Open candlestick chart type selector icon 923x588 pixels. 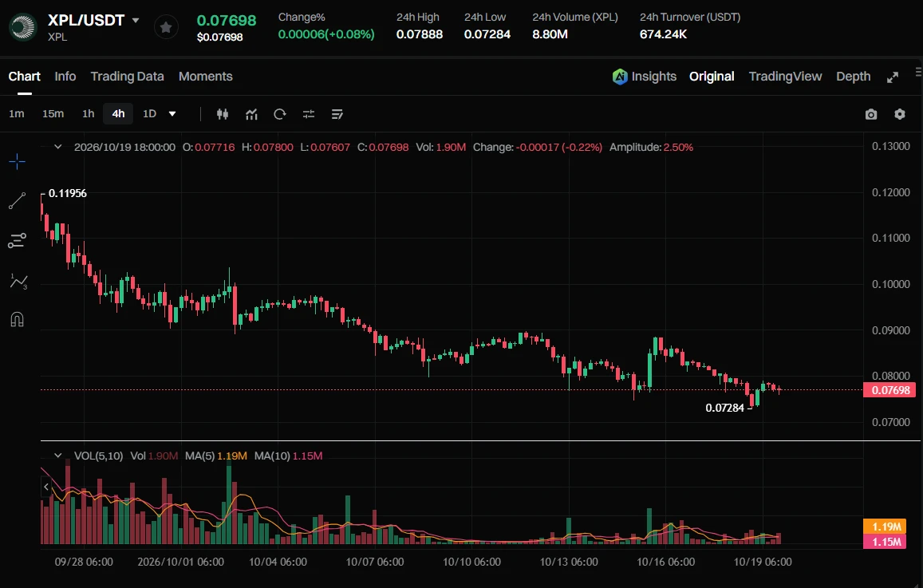(223, 114)
